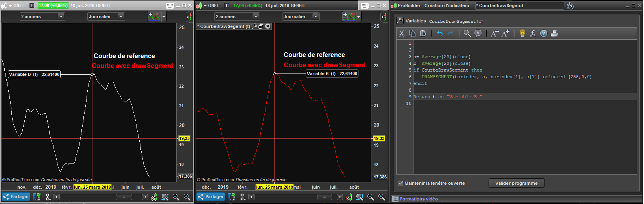Image resolution: width=644 pixels, height=204 pixels.
Task: Click the Paste icon in ProBuilder toolbar
Action: pyautogui.click(x=423, y=33)
